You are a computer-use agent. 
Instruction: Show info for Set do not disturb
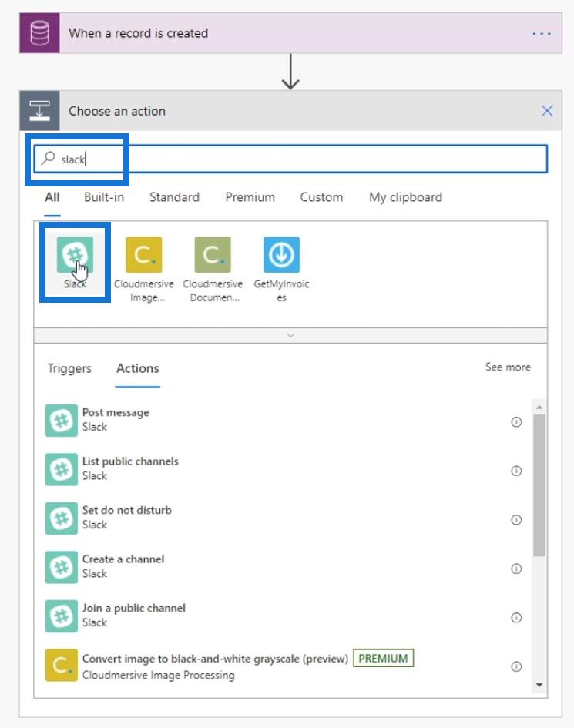point(516,519)
